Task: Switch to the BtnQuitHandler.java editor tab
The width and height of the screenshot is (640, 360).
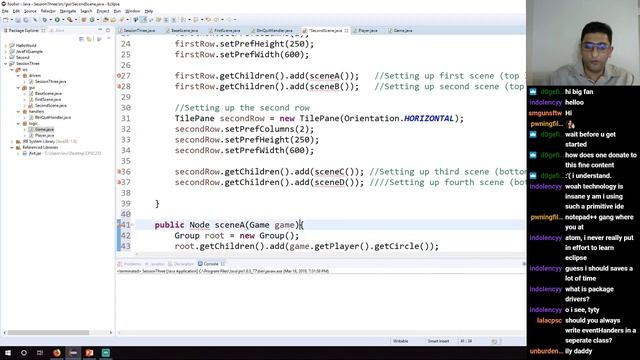Action: click(274, 30)
